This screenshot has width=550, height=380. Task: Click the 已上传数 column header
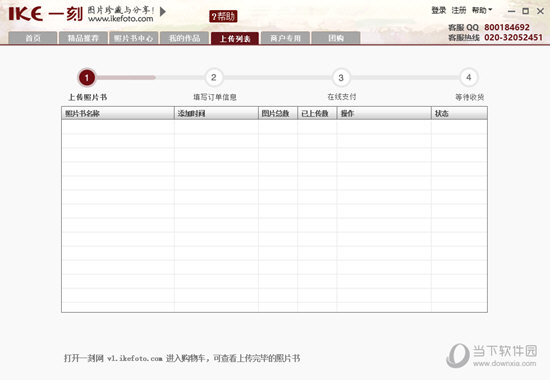coord(317,113)
